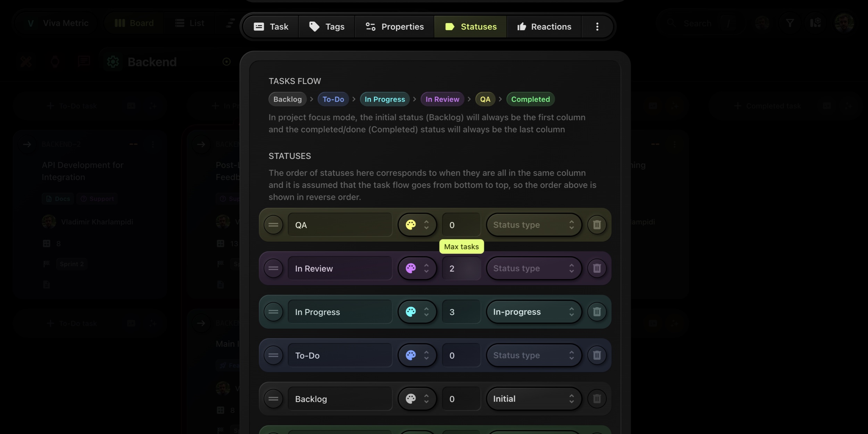Click the drag handle beside In Progress
Screen dimensions: 868x434
[x=273, y=312]
